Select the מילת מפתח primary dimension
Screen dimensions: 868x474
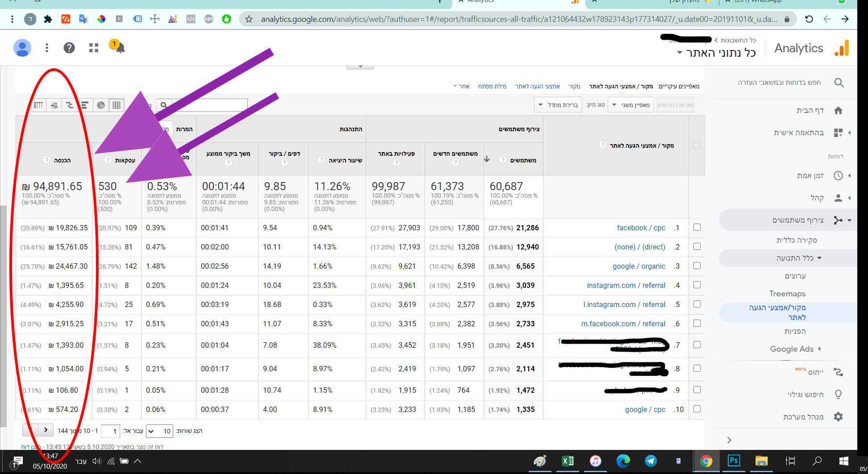(x=492, y=86)
